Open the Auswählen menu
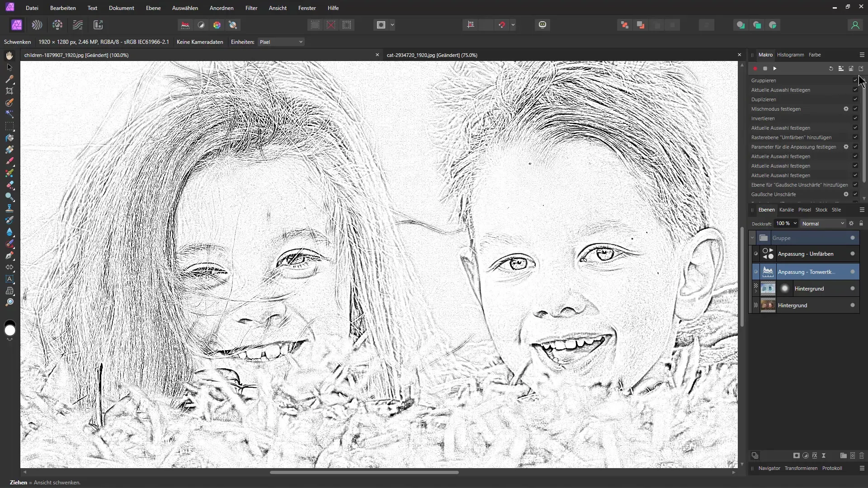Screen dimensions: 868x488 185,8
